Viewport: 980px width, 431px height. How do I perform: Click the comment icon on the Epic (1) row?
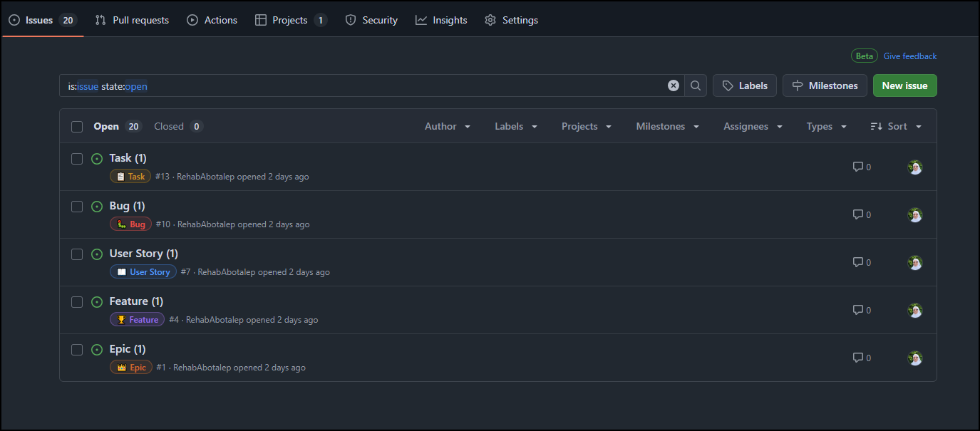coord(858,358)
